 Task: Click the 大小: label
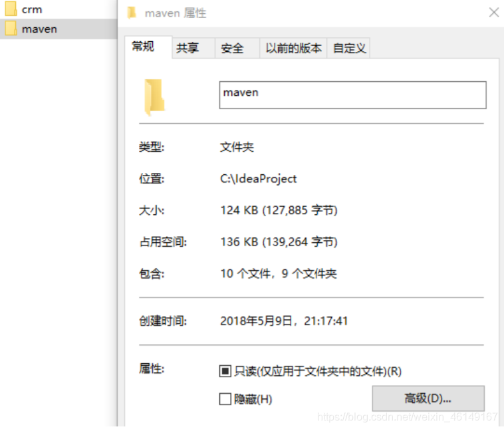pyautogui.click(x=152, y=210)
